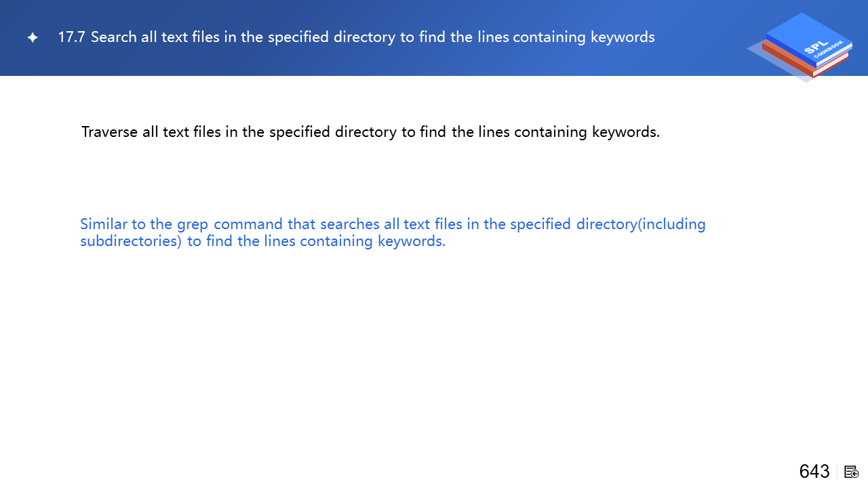Click the word Similar in blue text
The image size is (868, 488).
[104, 224]
